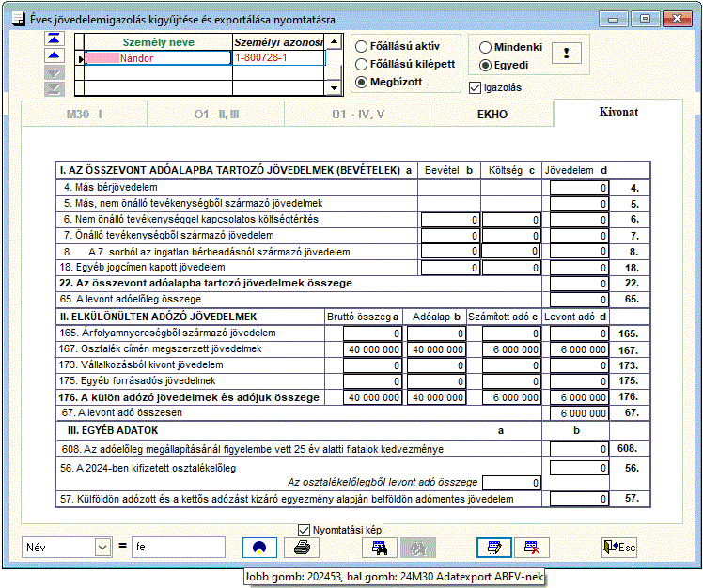Click row 57 külföldön adózott jövedelem field
The width and height of the screenshot is (703, 588).
point(579,499)
